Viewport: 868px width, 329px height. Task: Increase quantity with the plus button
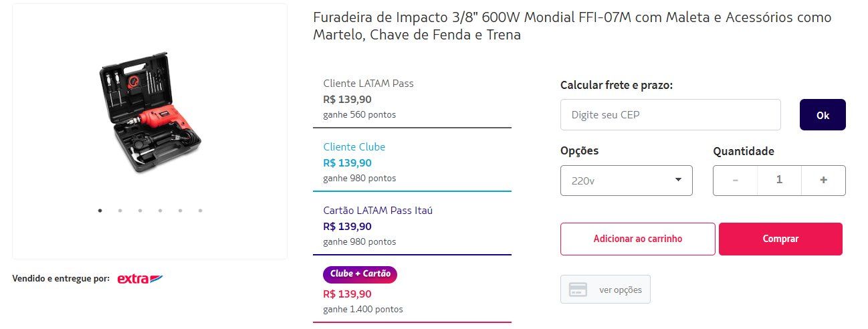pos(823,180)
